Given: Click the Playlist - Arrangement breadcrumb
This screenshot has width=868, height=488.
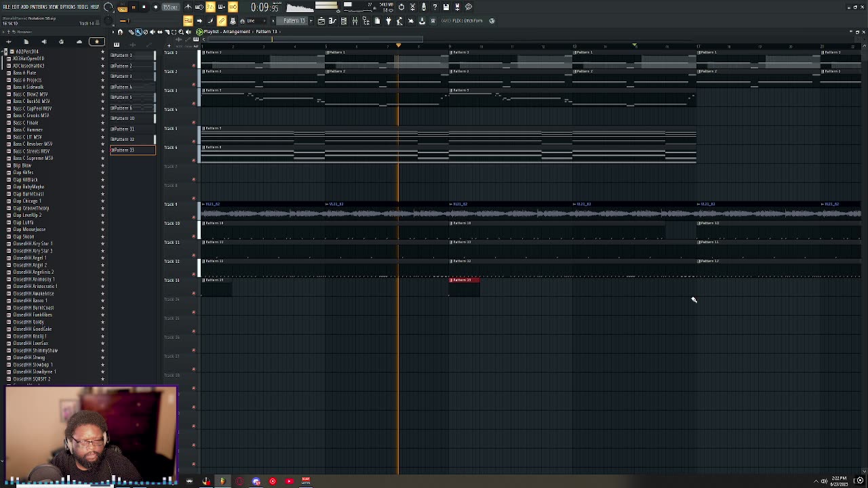Looking at the screenshot, I should click(x=227, y=32).
